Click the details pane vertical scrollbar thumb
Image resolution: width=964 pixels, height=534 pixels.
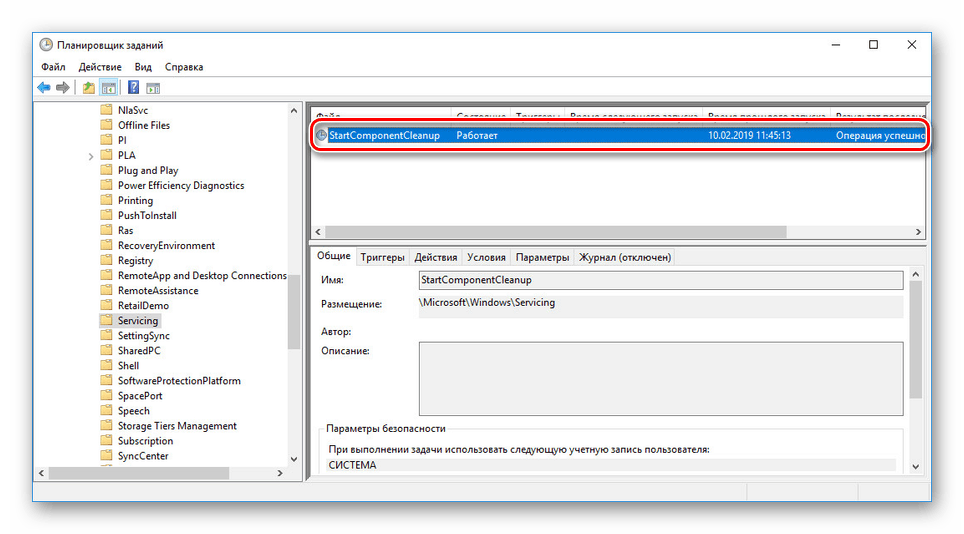coord(915,340)
